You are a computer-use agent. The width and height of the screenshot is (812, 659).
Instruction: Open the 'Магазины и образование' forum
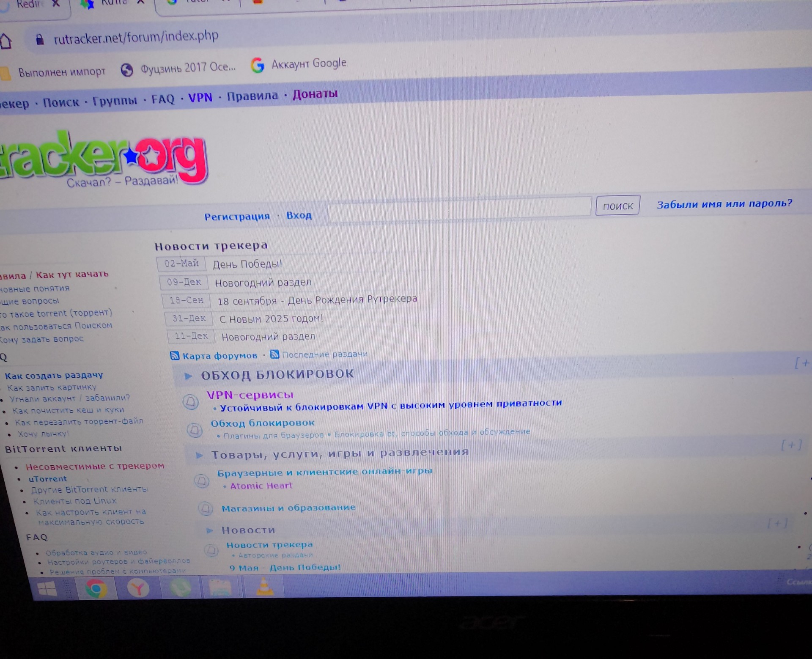pos(288,508)
